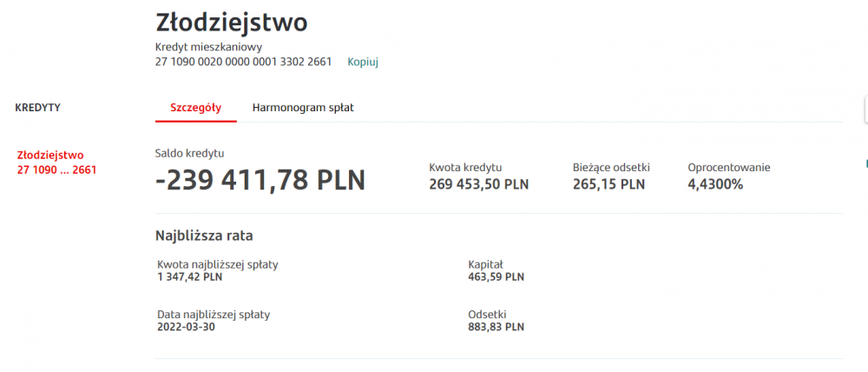868x372 pixels.
Task: Click the Kopiuj link beside account number
Action: (x=363, y=62)
